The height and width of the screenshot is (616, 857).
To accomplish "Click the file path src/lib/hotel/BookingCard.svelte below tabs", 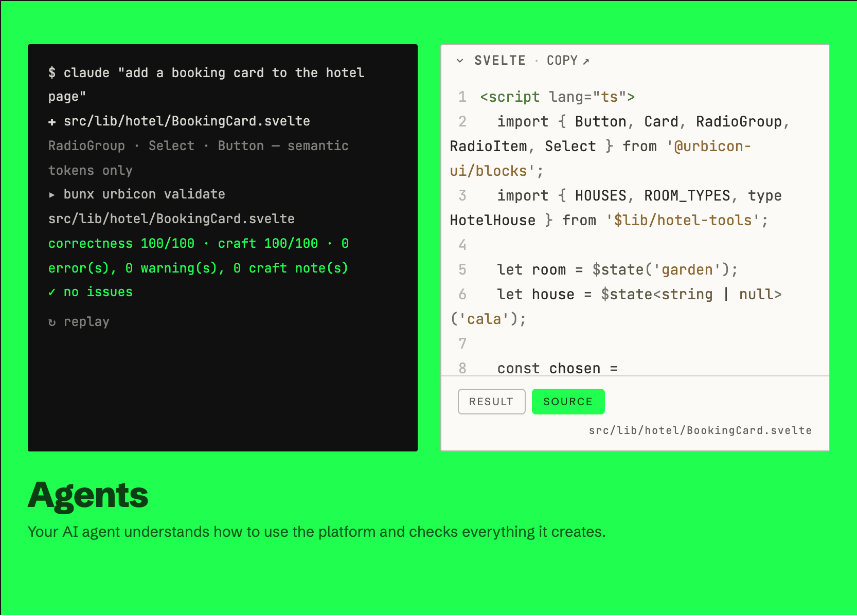I will click(700, 430).
